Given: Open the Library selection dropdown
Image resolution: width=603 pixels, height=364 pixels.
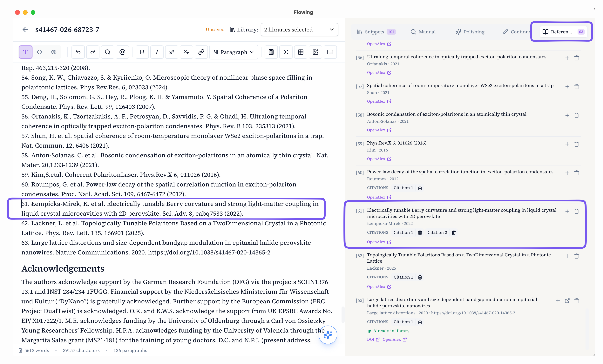Looking at the screenshot, I should pos(299,30).
